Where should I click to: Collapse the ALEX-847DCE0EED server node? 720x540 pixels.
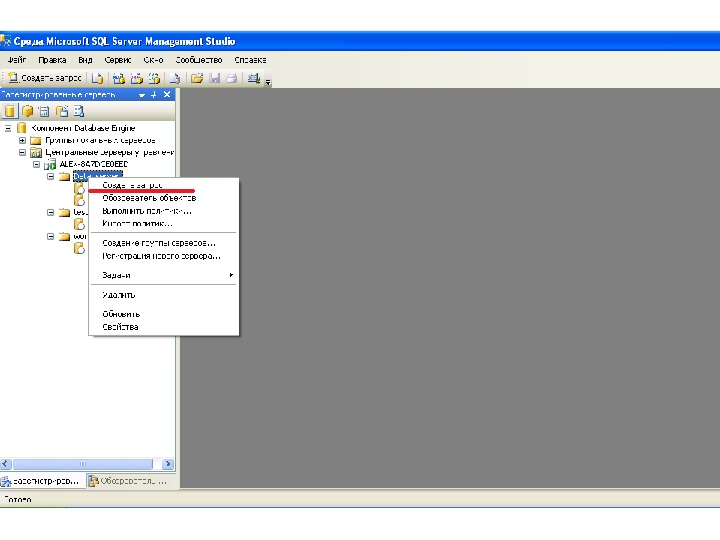click(36, 164)
